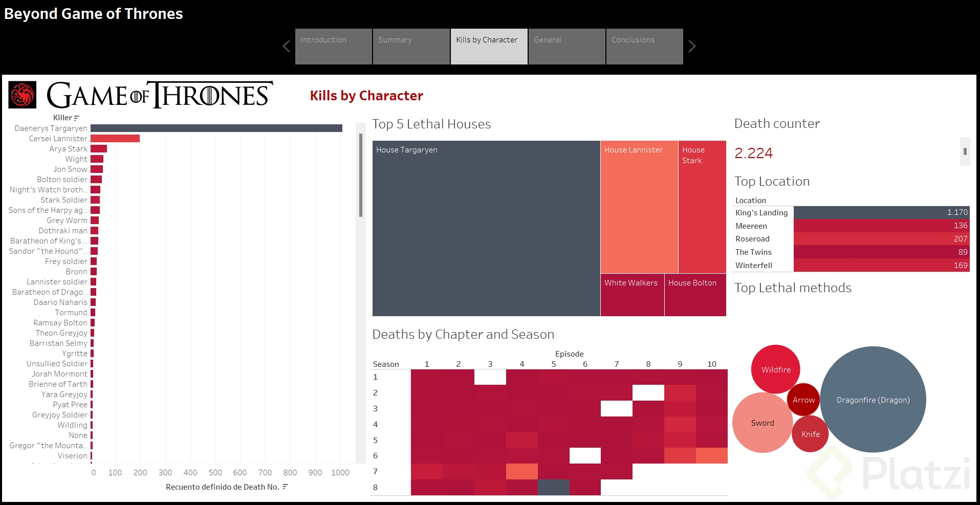980x505 pixels.
Task: Select the House Lannister treemap block
Action: 639,207
